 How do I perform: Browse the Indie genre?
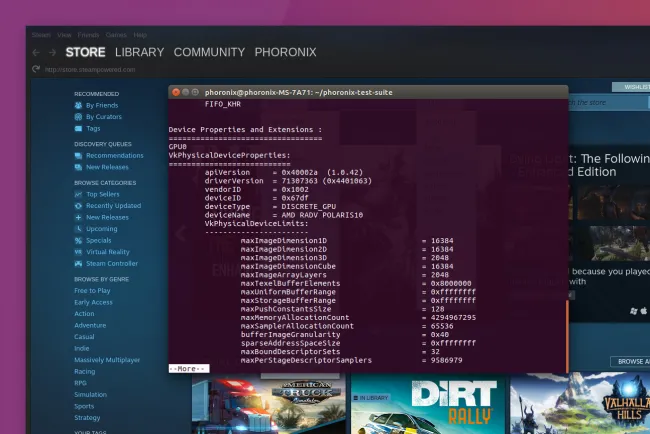pyautogui.click(x=82, y=349)
